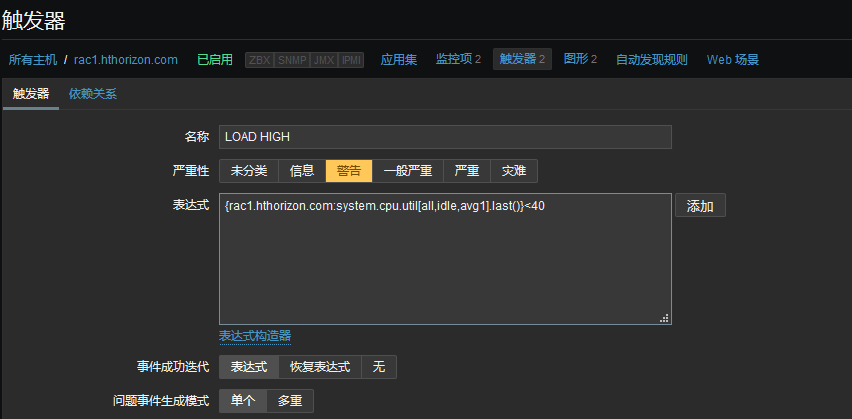This screenshot has height=419, width=852.
Task: Select 恢复表达式 for 事件成功迭代
Action: coord(320,367)
